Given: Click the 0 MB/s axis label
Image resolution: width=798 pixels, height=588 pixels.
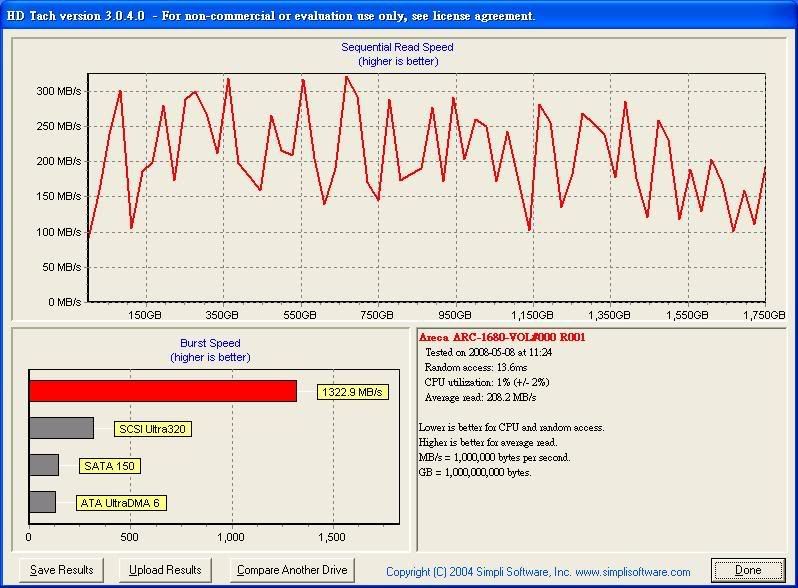Looking at the screenshot, I should 65,302.
